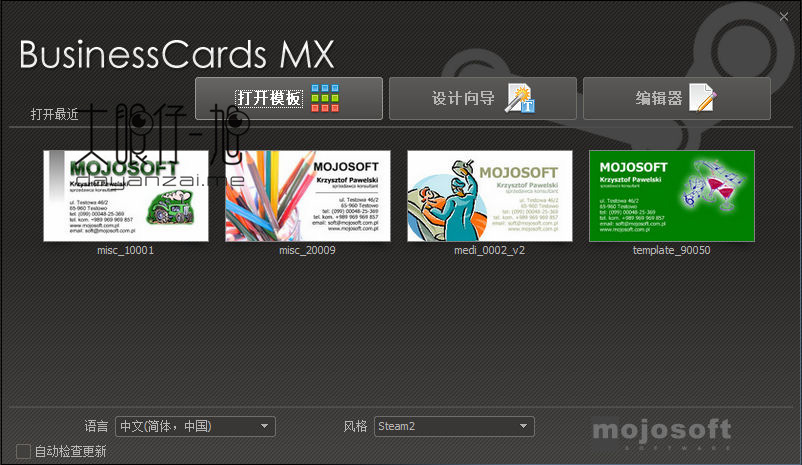Click the pencil page icon on 编辑器
The height and width of the screenshot is (465, 802).
tap(703, 98)
